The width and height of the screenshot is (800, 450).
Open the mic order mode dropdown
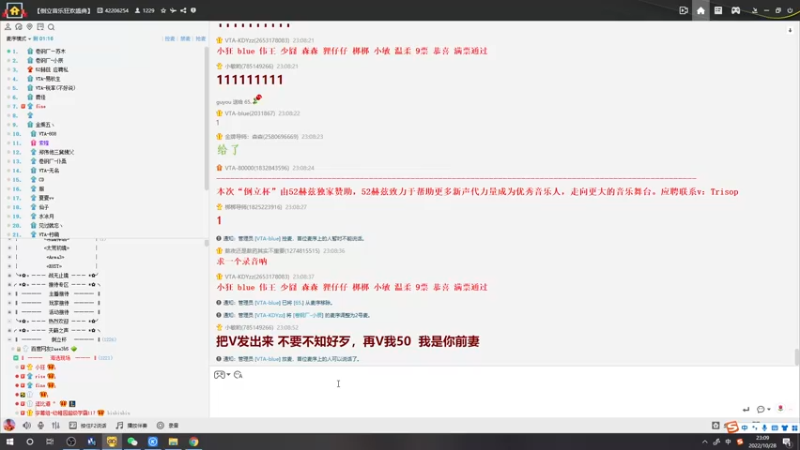18,38
